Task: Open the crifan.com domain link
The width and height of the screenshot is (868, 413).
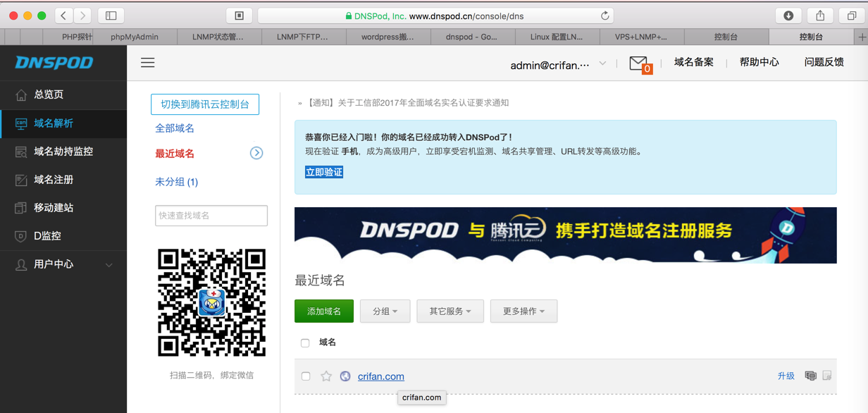Action: (381, 376)
